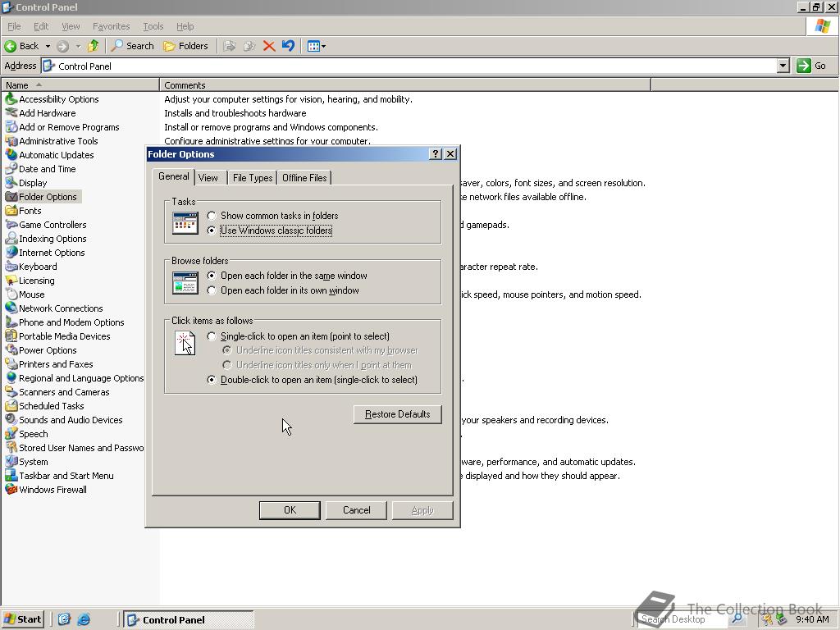The width and height of the screenshot is (840, 630).
Task: Click the Back navigation button
Action: coord(21,46)
